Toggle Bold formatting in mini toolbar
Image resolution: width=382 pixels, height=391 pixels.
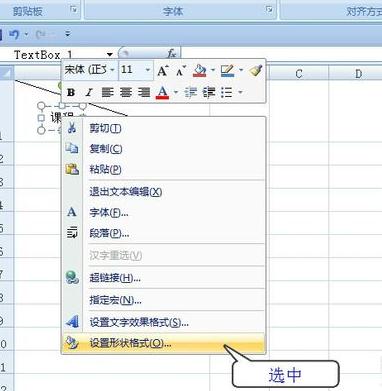click(71, 92)
